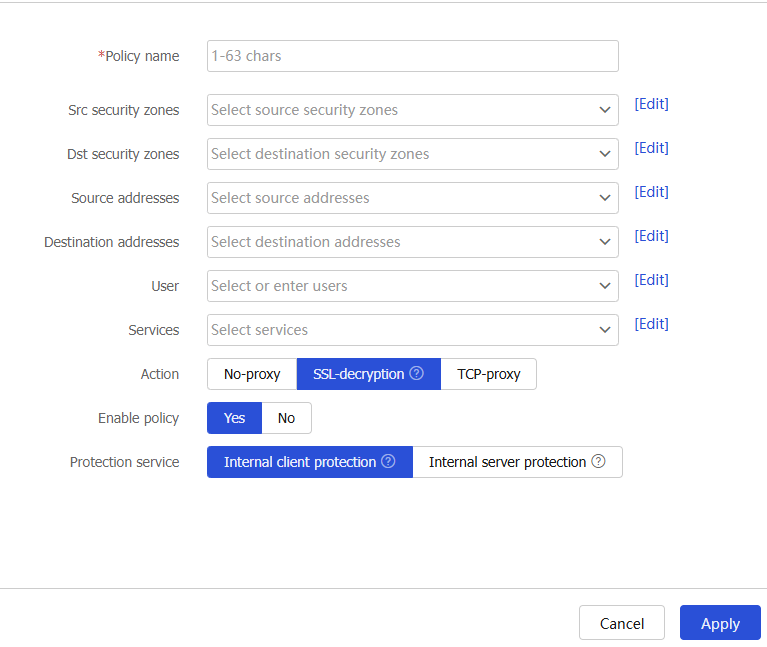Open the Destination addresses dropdown
Image resolution: width=767 pixels, height=647 pixels.
412,242
